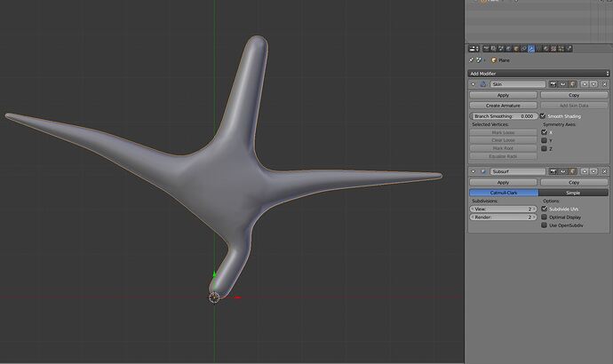Collapse the Skin modifier panel
This screenshot has height=364, width=613.
click(x=473, y=84)
